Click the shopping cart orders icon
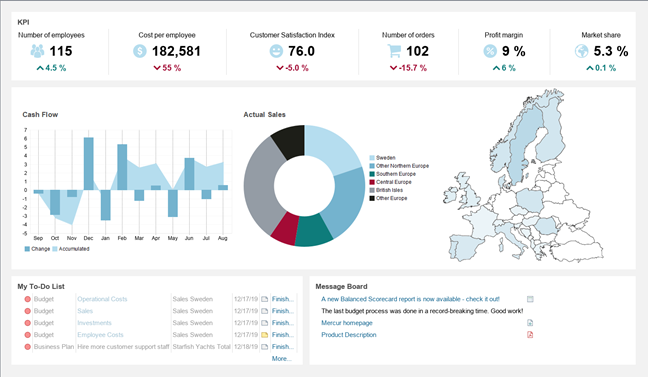 [x=394, y=51]
